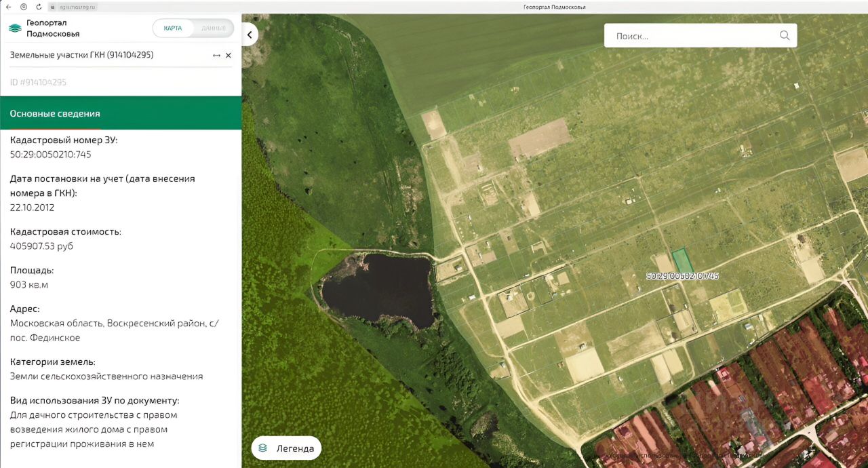This screenshot has height=468, width=868.
Task: Select the highlighted green land parcel
Action: click(x=682, y=260)
